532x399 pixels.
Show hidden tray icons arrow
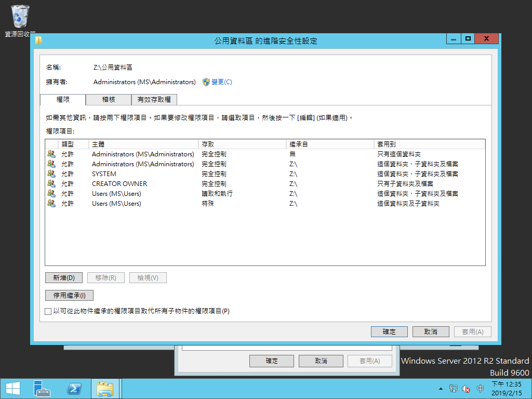(441, 389)
